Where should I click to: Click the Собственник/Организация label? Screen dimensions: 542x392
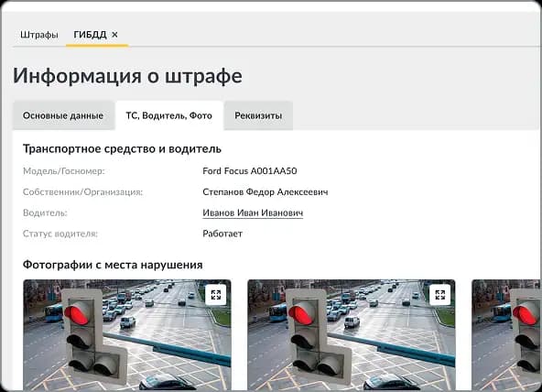(x=82, y=191)
